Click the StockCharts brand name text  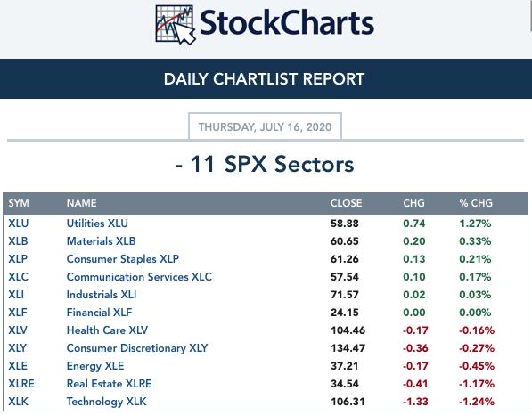(x=287, y=23)
